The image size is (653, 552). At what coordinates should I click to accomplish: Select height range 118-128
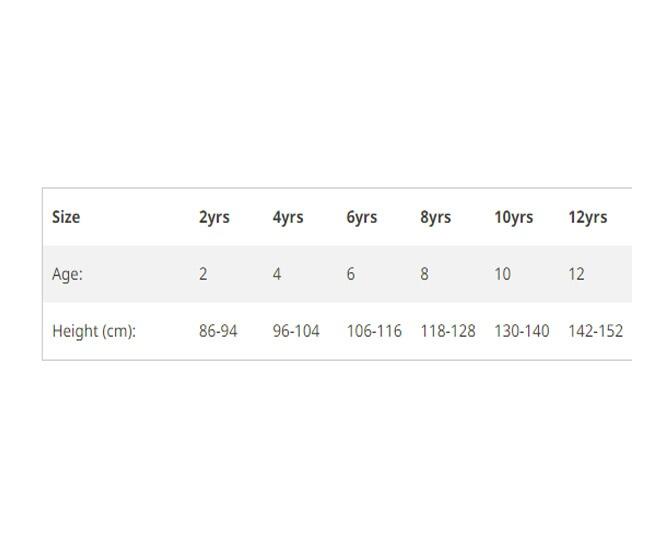click(448, 331)
